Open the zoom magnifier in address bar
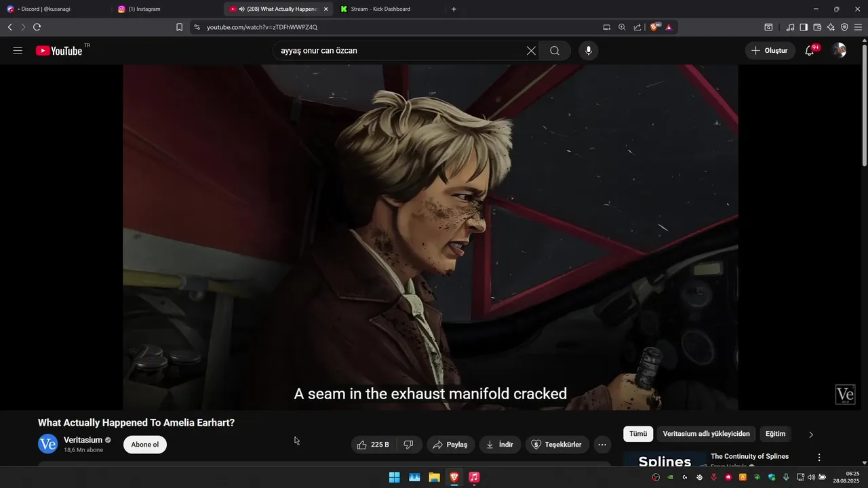868x488 pixels. (x=622, y=27)
